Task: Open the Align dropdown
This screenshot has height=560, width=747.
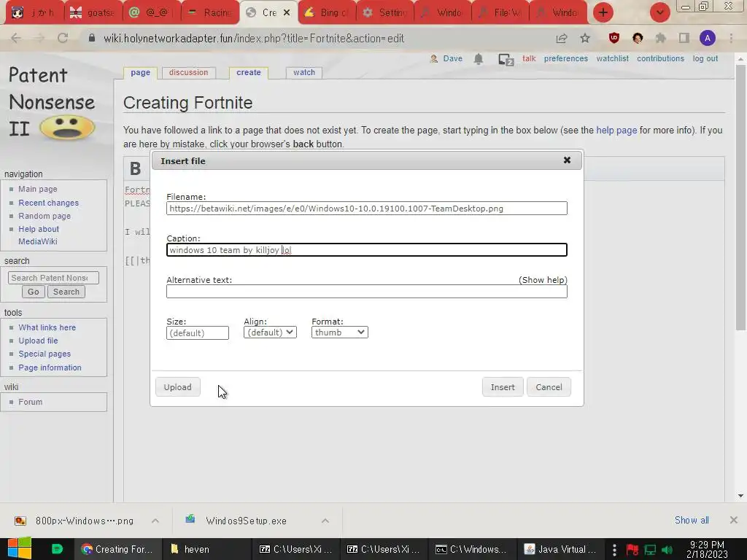Action: click(x=270, y=332)
